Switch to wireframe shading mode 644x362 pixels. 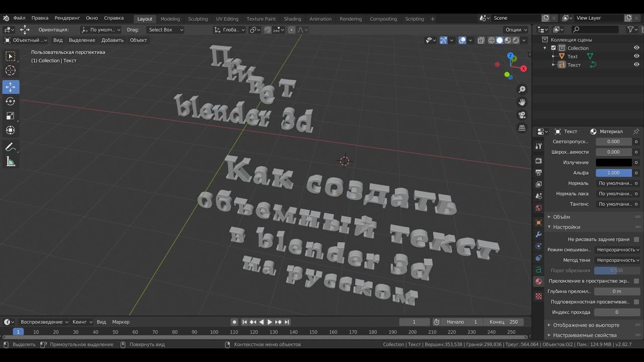(x=492, y=40)
